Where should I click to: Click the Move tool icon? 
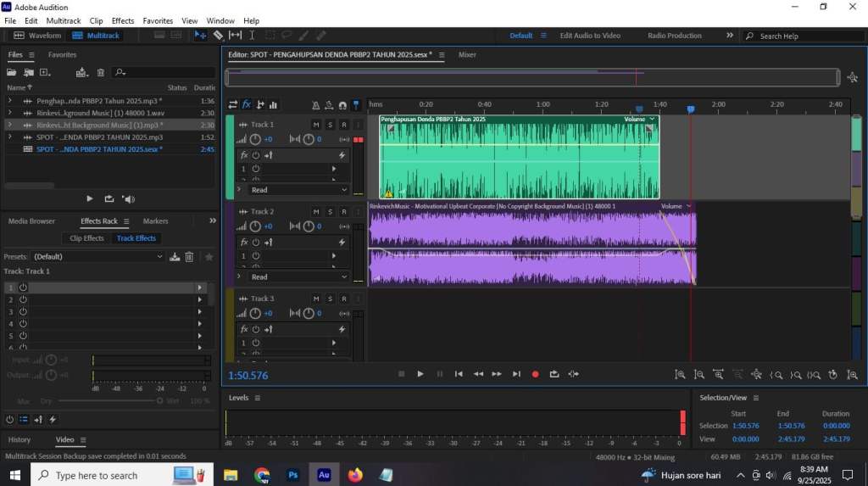click(200, 36)
